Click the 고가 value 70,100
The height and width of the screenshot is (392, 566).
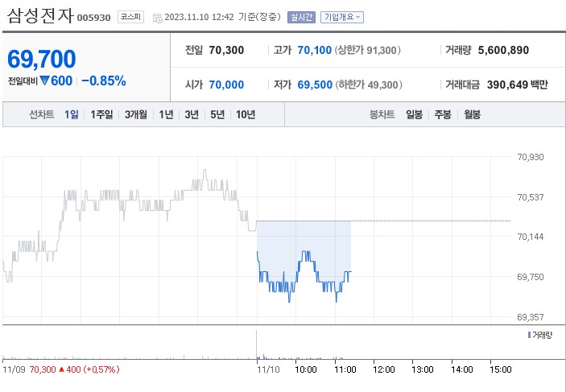315,50
